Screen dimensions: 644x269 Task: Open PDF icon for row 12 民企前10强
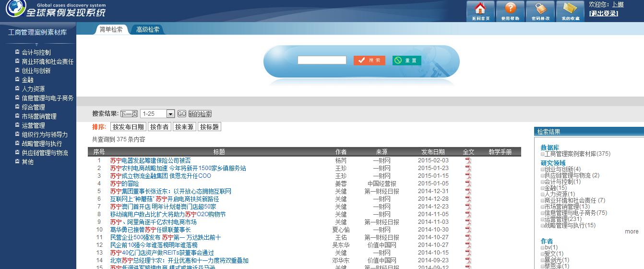click(468, 245)
